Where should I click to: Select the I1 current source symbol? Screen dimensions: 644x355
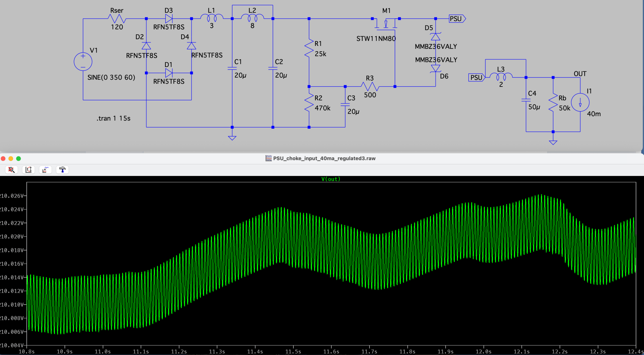(580, 102)
